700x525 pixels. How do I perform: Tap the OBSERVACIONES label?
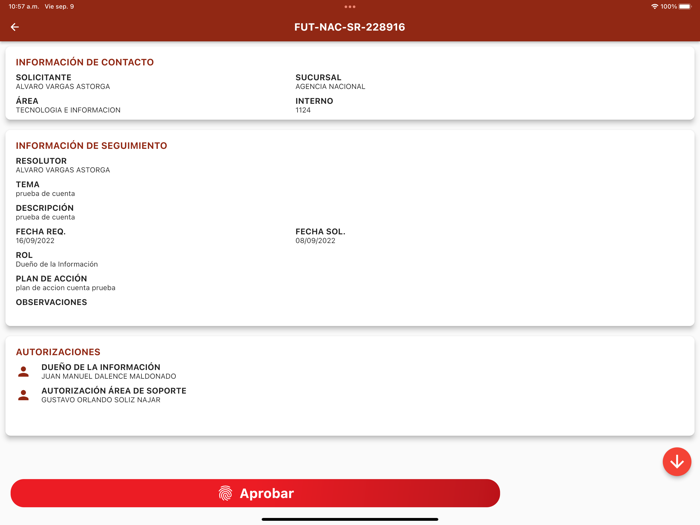(51, 302)
